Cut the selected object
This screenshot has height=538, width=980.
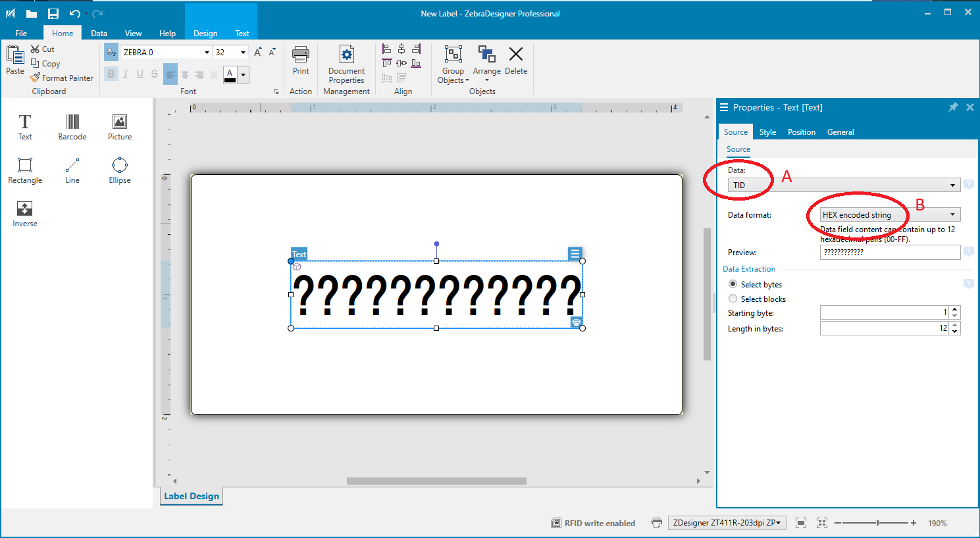coord(42,49)
